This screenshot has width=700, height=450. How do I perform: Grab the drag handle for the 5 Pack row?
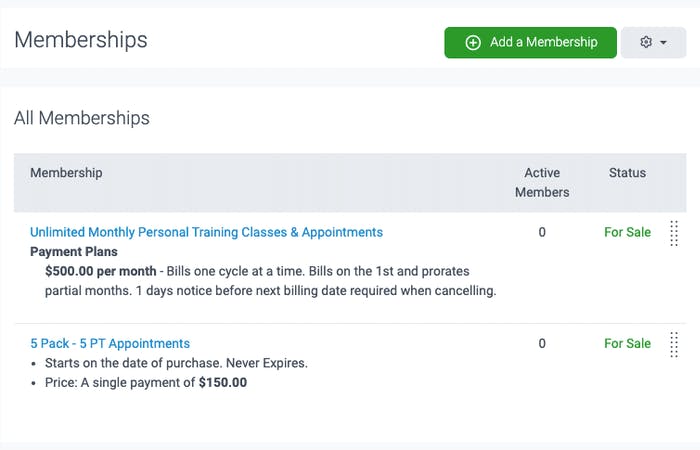pos(674,344)
